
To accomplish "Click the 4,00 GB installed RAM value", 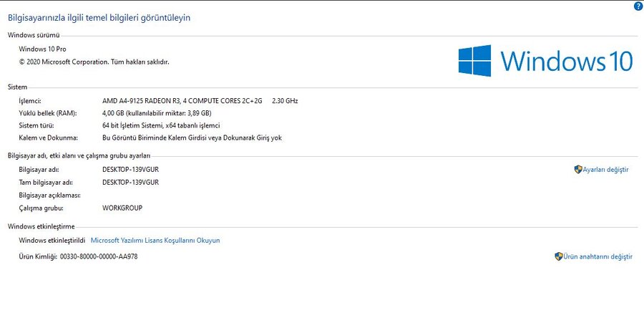I will coord(157,113).
